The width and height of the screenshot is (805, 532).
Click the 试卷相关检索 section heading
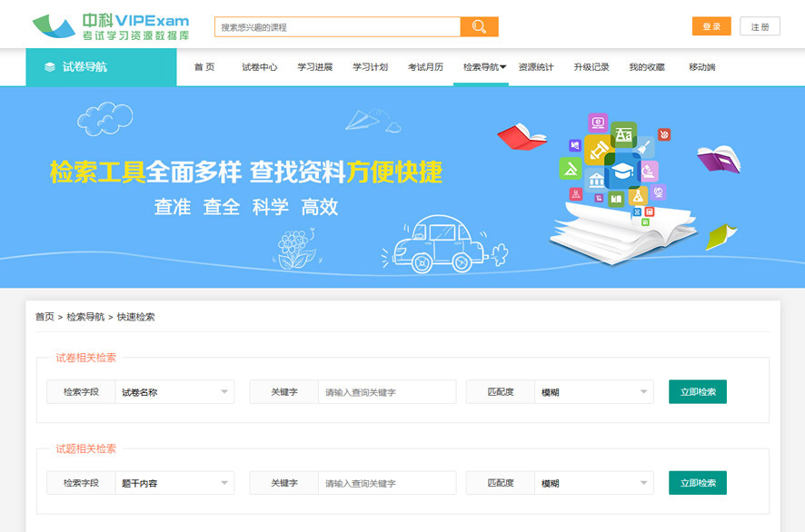85,358
